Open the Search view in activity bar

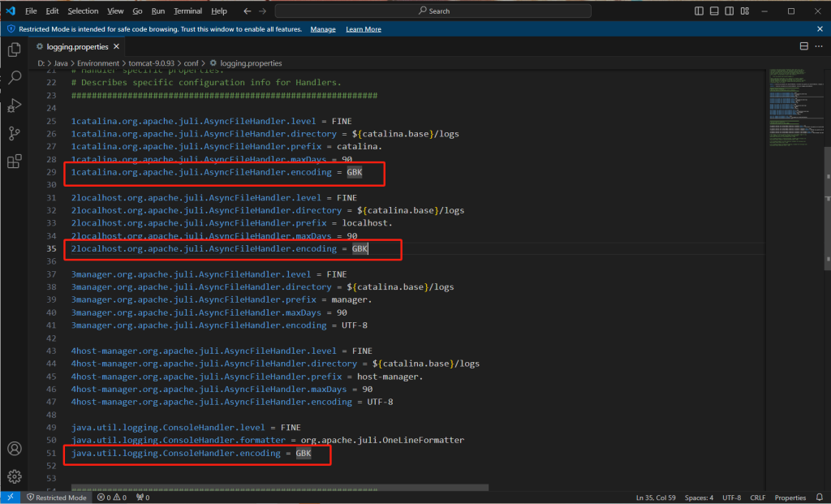(15, 77)
